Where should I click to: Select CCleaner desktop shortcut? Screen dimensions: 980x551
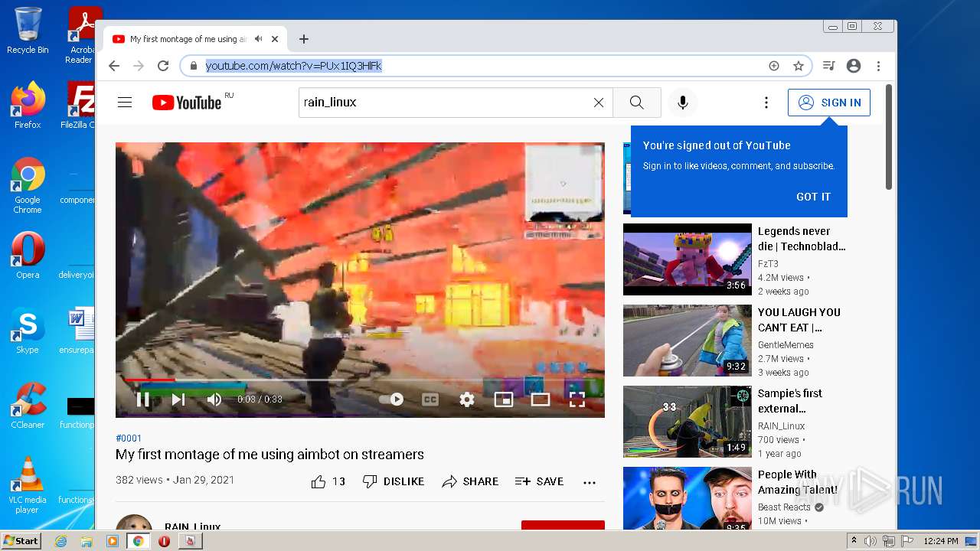[28, 406]
